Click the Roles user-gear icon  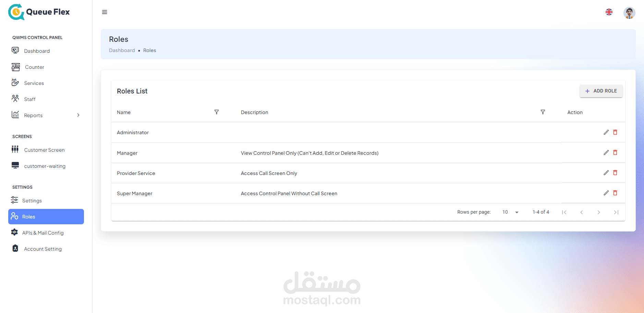tap(14, 216)
